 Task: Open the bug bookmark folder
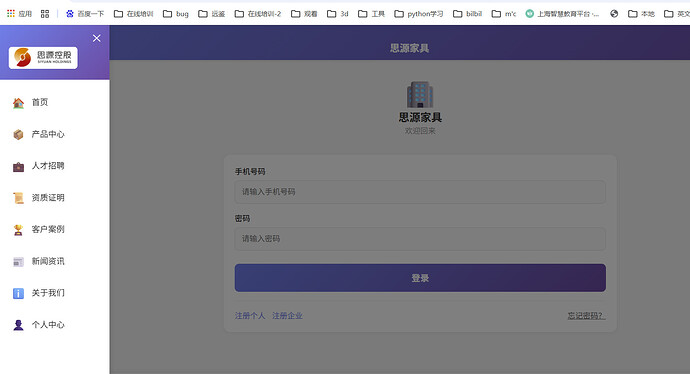[176, 14]
